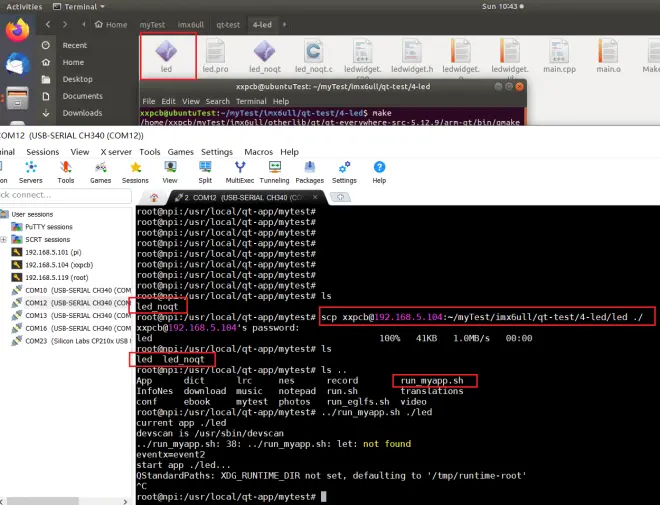Select the led executable file
The image size is (660, 505).
[167, 56]
